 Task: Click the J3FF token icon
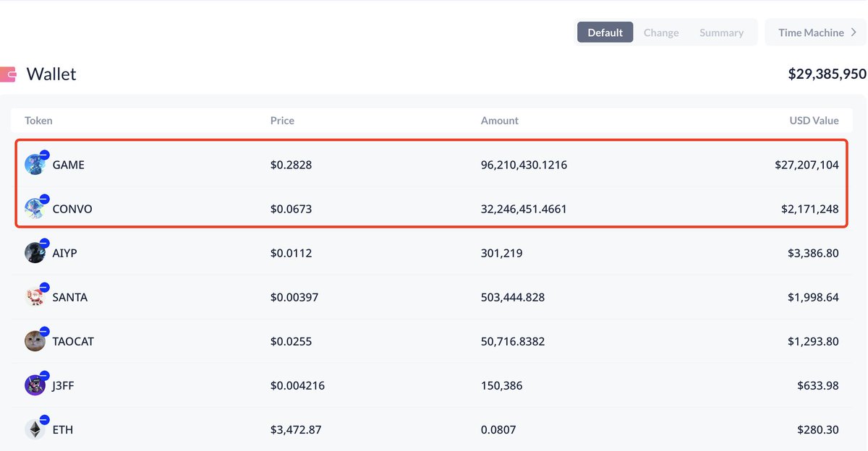[x=34, y=385]
